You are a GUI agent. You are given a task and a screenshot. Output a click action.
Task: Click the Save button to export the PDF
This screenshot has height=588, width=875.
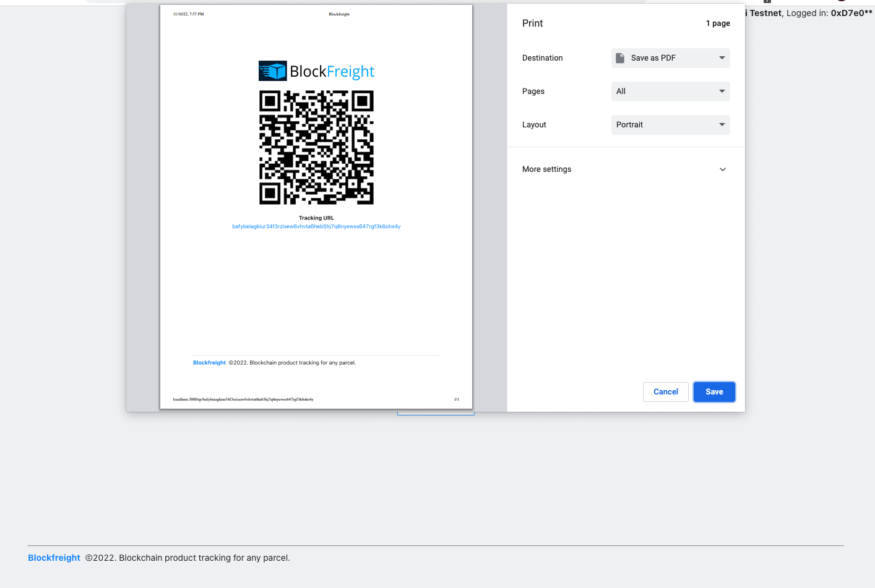pos(714,391)
